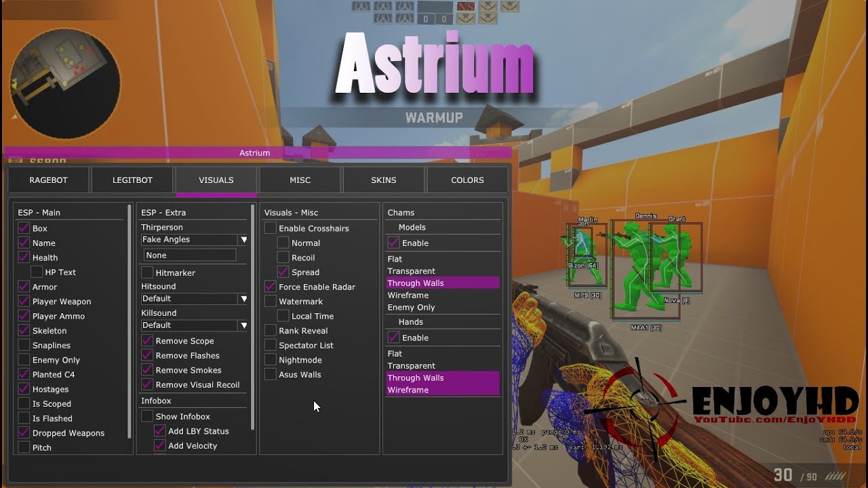Select Enemy Only under Models chams

point(443,308)
